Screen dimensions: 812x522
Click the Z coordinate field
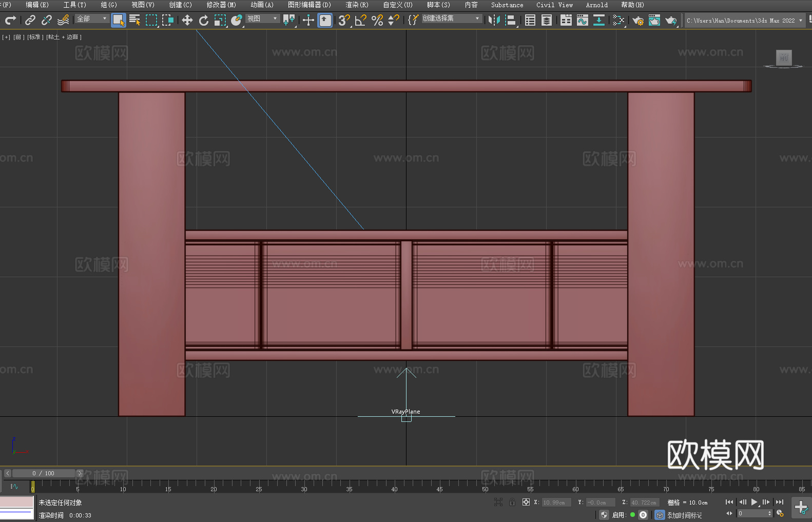[x=644, y=502]
